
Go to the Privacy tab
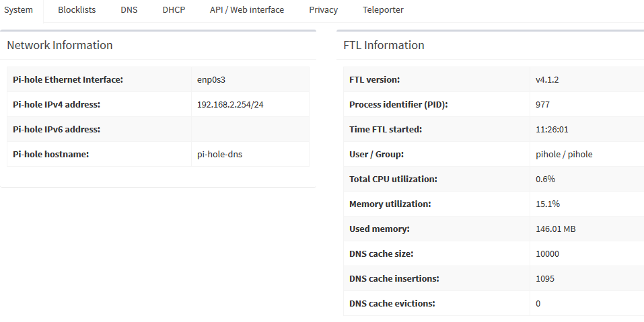tap(324, 10)
